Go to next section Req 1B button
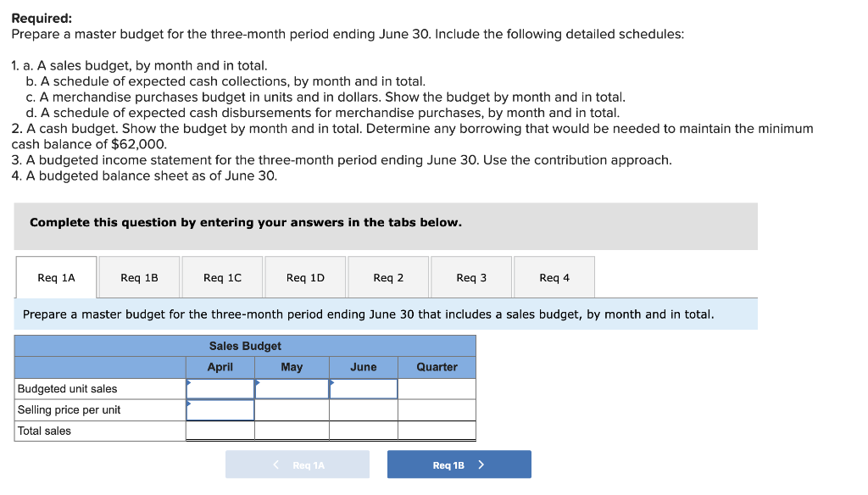The image size is (868, 495). click(x=459, y=464)
